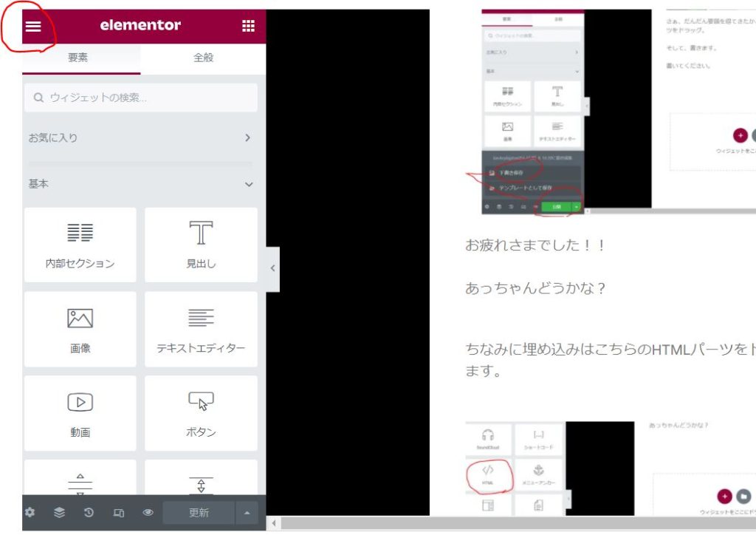
Task: Click the widget search input field
Action: pyautogui.click(x=140, y=97)
